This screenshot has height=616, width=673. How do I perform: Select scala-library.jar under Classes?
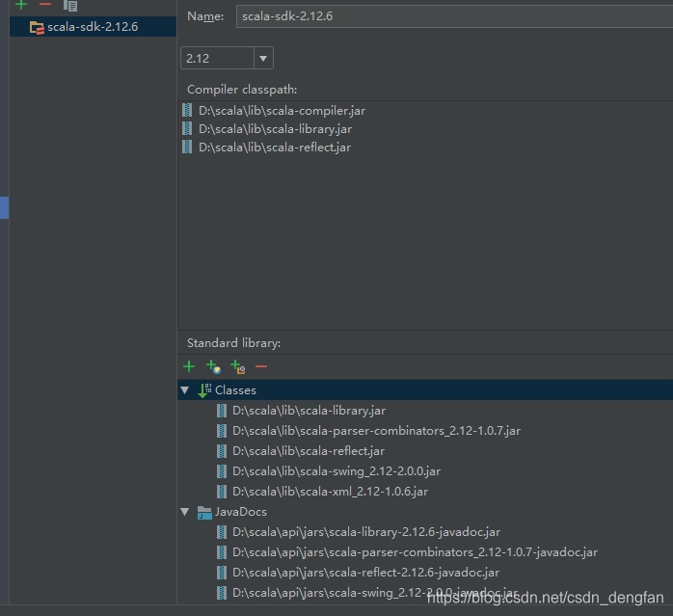click(309, 411)
